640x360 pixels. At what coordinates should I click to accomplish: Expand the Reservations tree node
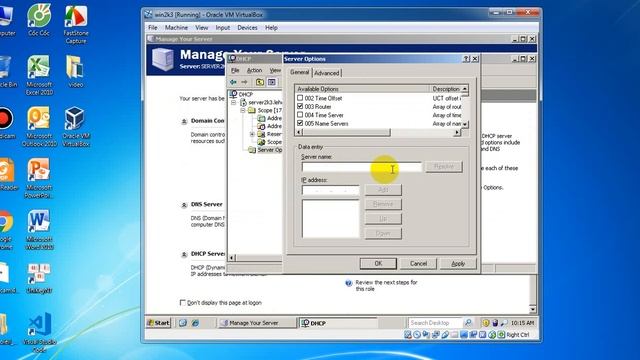pyautogui.click(x=252, y=134)
